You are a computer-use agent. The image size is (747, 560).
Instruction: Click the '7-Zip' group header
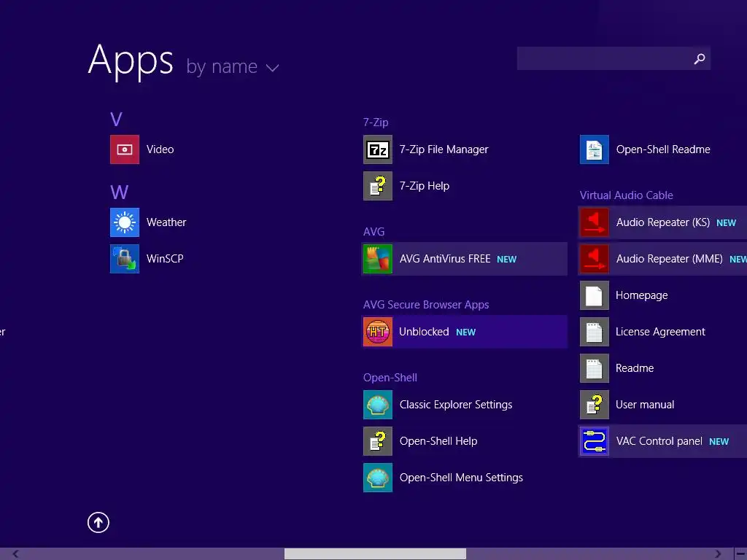(376, 122)
